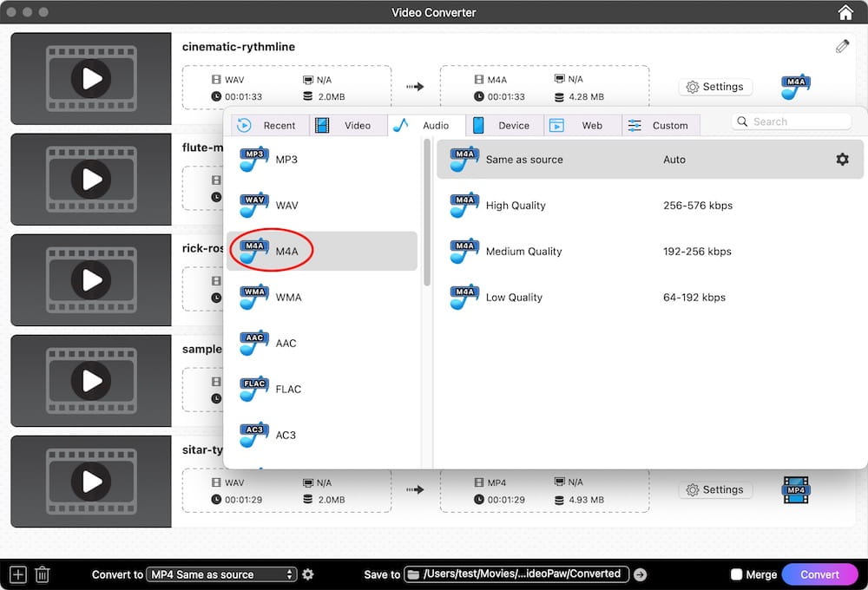The height and width of the screenshot is (590, 868).
Task: Select AC3 audio format
Action: [x=322, y=435]
